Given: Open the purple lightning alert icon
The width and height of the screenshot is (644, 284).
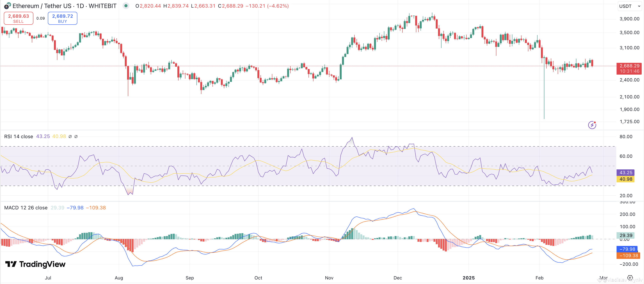Looking at the screenshot, I should tap(592, 125).
